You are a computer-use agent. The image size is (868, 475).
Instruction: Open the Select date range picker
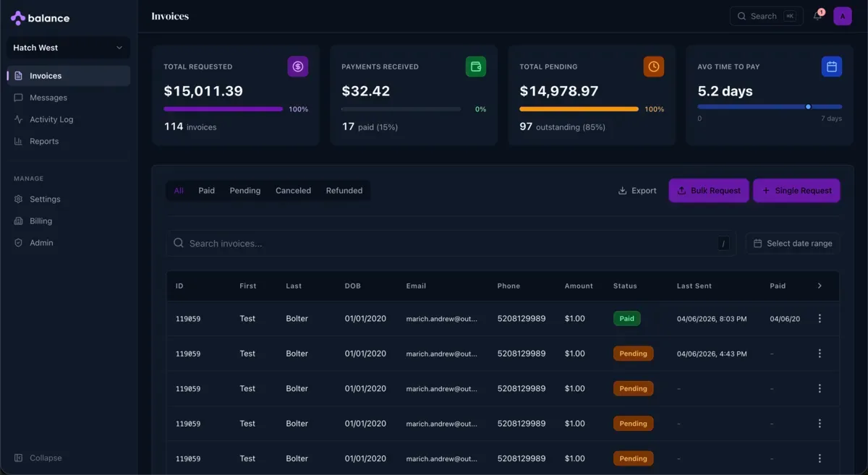[793, 243]
